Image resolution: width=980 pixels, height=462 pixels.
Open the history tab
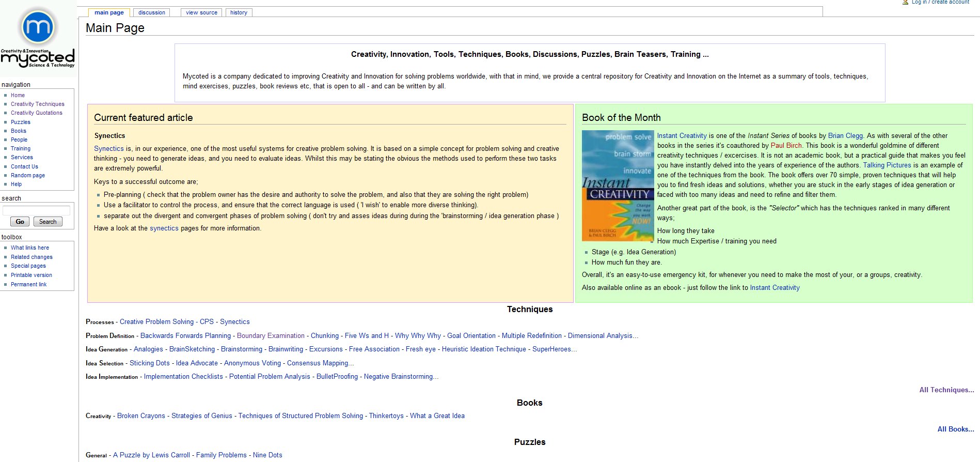coord(239,12)
